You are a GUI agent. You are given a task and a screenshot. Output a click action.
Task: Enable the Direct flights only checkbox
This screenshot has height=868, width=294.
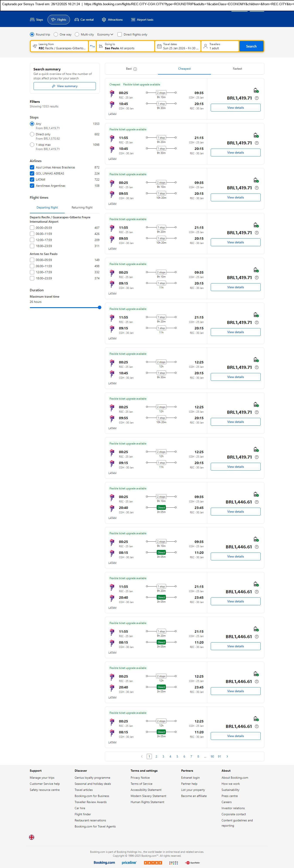(x=120, y=34)
